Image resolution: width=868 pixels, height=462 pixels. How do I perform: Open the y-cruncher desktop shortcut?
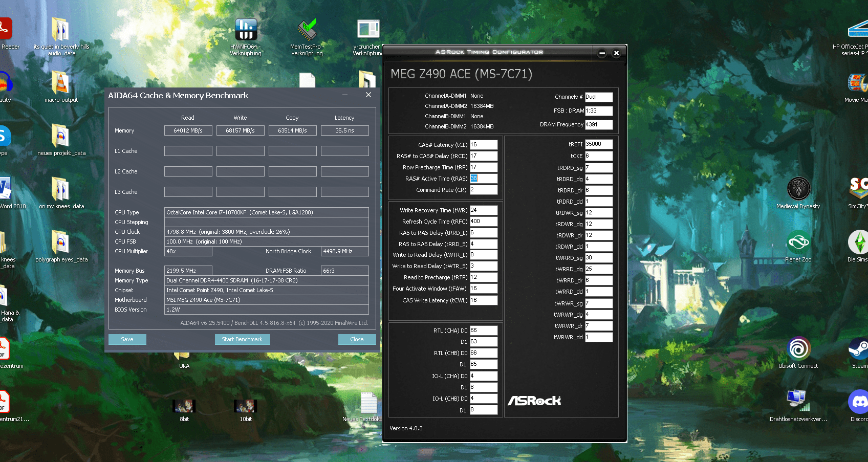[x=368, y=30]
